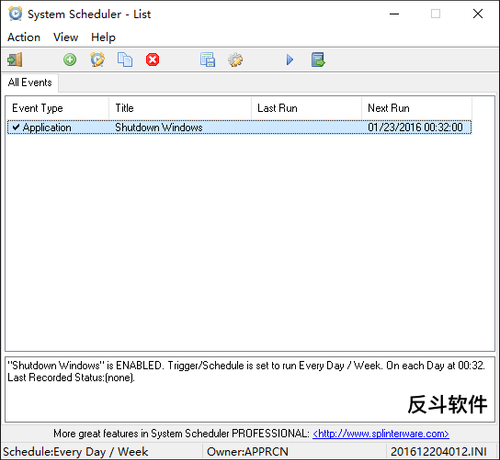
Task: Click 201612204012.INI status bar entry
Action: [439, 452]
